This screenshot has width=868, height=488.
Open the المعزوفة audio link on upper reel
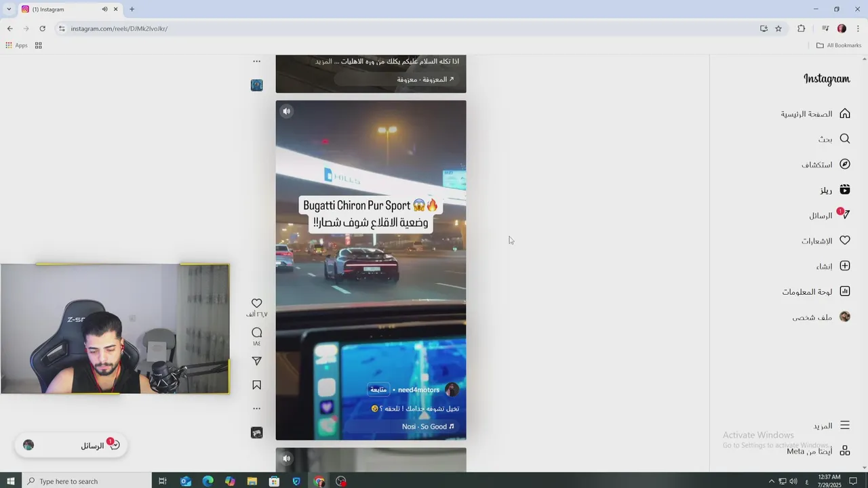pyautogui.click(x=425, y=79)
